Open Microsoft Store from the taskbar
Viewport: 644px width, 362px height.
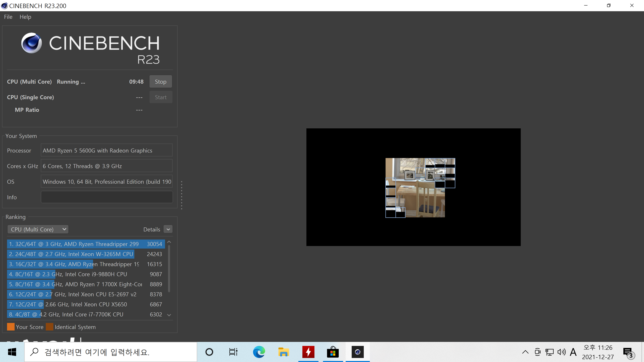333,352
